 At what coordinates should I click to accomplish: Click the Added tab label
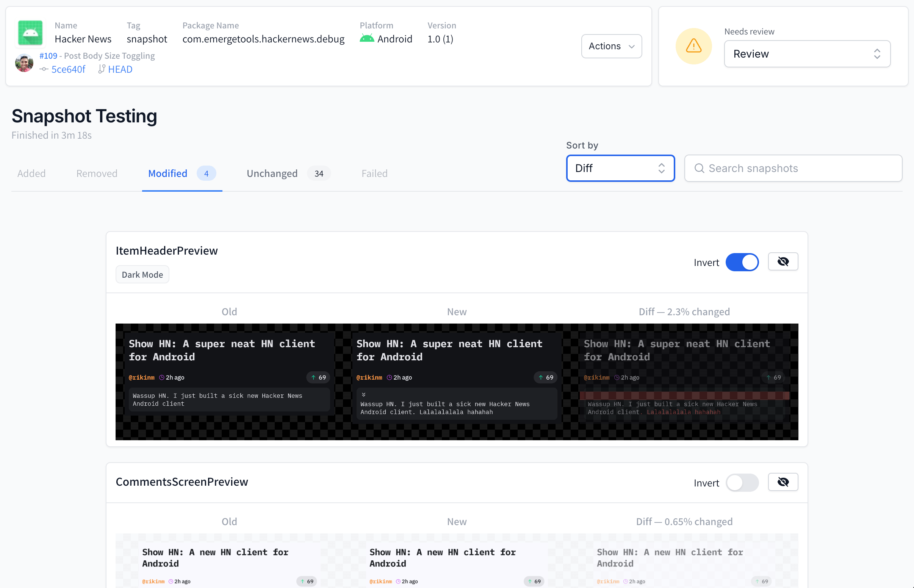point(31,173)
